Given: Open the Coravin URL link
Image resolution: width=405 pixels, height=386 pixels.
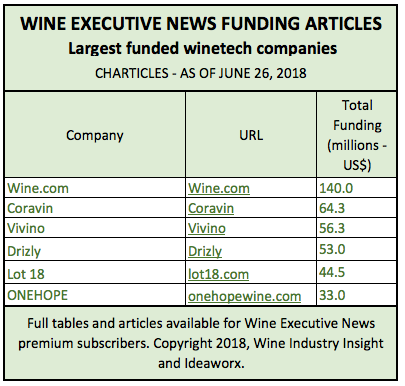Looking at the screenshot, I should (211, 208).
